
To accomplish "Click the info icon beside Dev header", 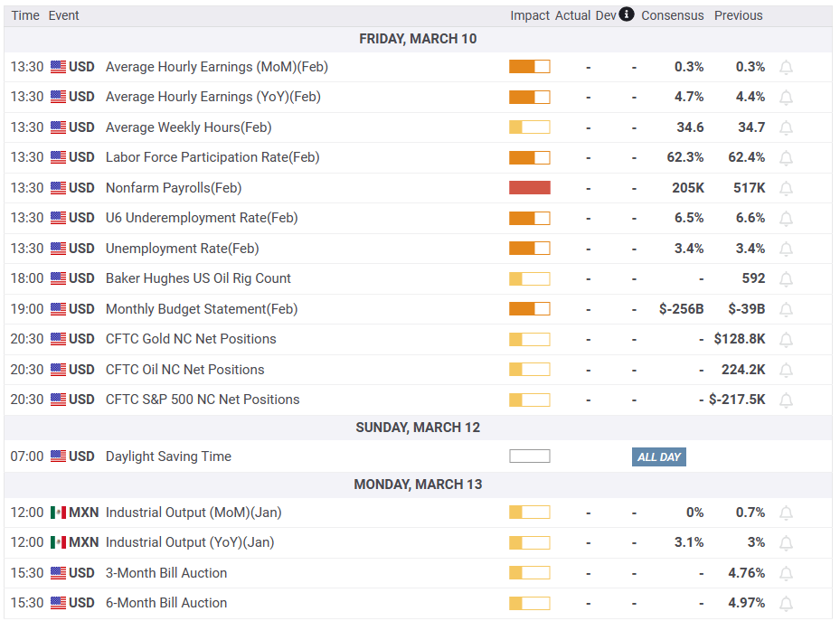I will (x=626, y=14).
